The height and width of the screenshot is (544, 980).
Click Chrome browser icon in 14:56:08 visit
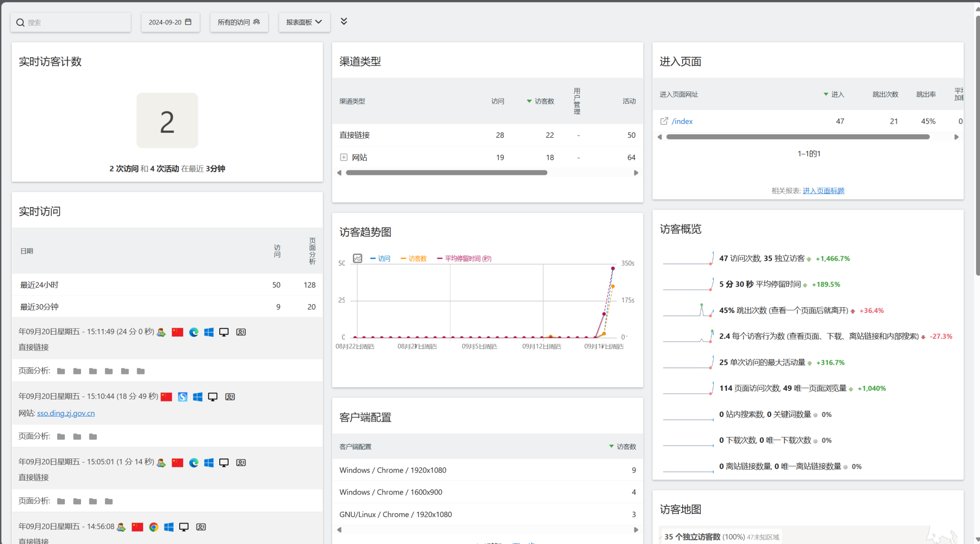154,527
